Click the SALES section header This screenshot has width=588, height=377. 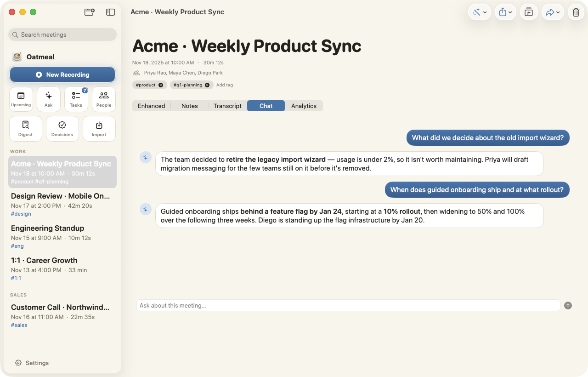coord(18,295)
